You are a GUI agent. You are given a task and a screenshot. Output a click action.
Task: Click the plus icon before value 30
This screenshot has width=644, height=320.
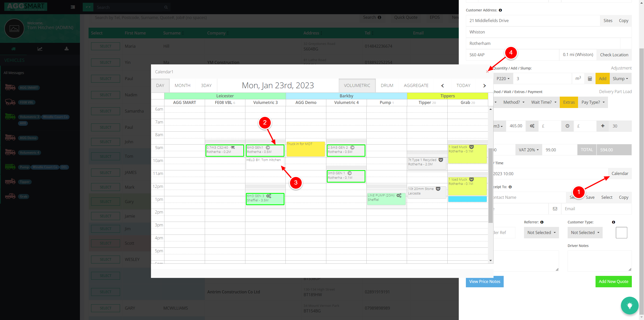tap(603, 126)
